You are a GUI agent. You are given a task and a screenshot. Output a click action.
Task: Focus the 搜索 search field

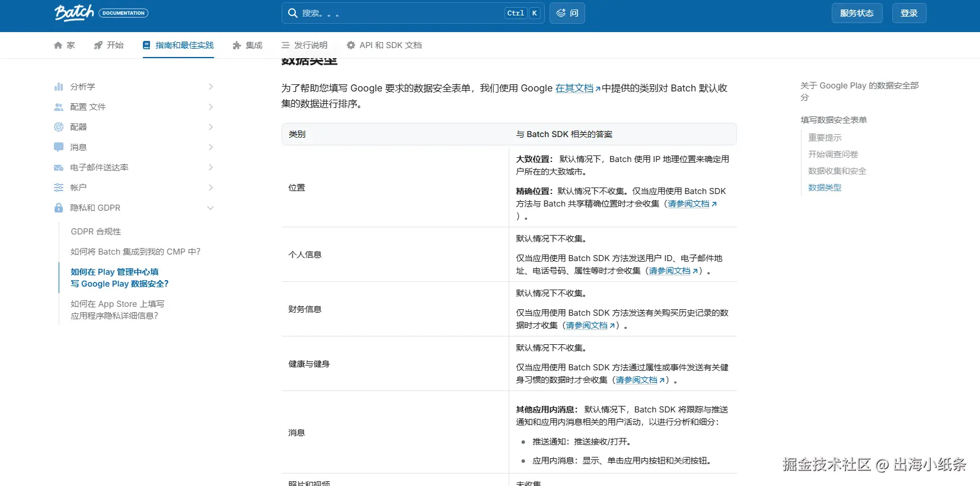[413, 13]
